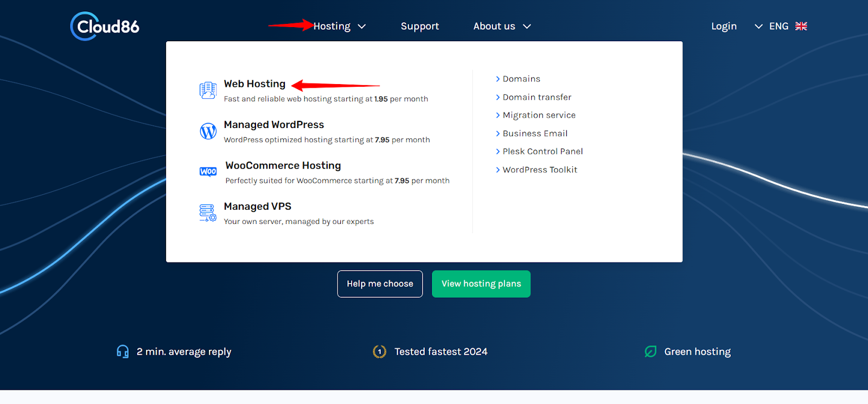
Task: Click the green leaf icon
Action: tap(650, 351)
